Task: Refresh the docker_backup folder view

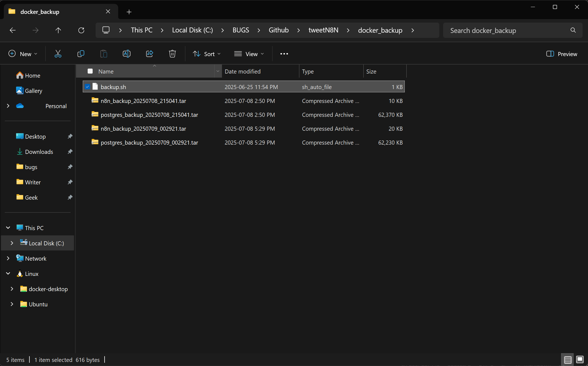Action: click(81, 30)
